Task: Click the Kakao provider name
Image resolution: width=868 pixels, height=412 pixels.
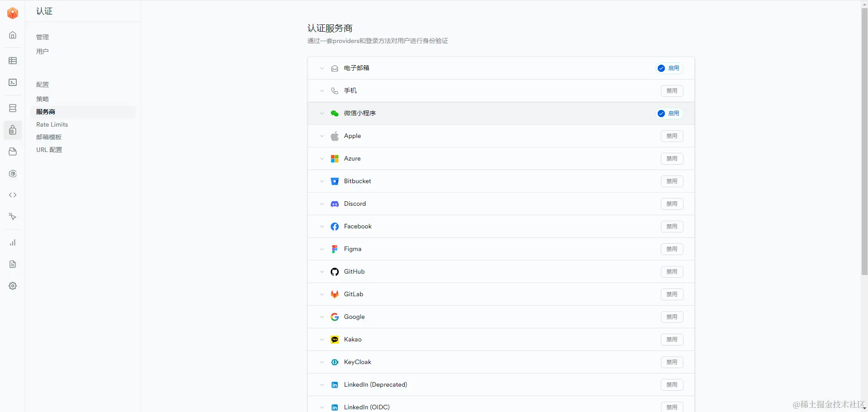Action: pos(353,339)
